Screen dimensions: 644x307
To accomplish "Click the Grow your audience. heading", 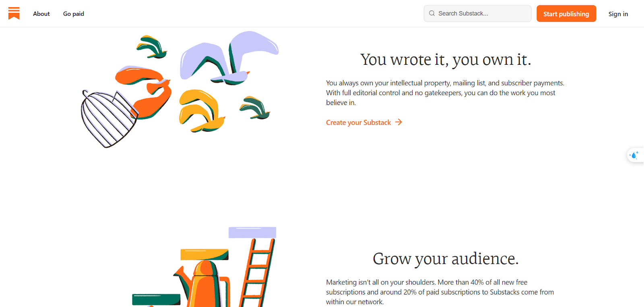I will point(446,258).
